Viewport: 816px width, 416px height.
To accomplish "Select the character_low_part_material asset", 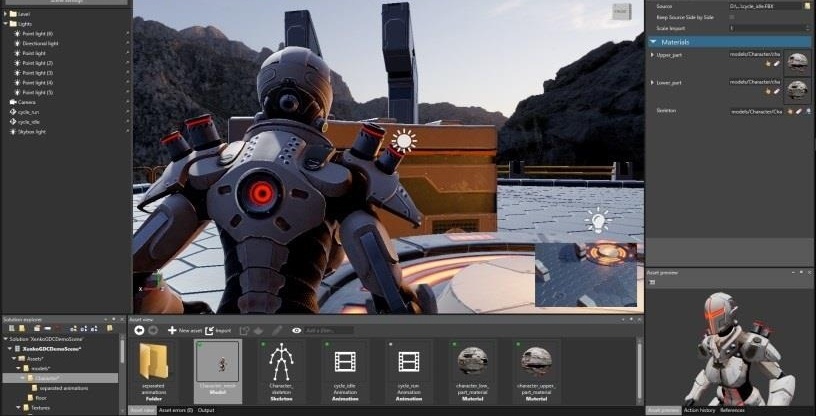I will [x=473, y=371].
